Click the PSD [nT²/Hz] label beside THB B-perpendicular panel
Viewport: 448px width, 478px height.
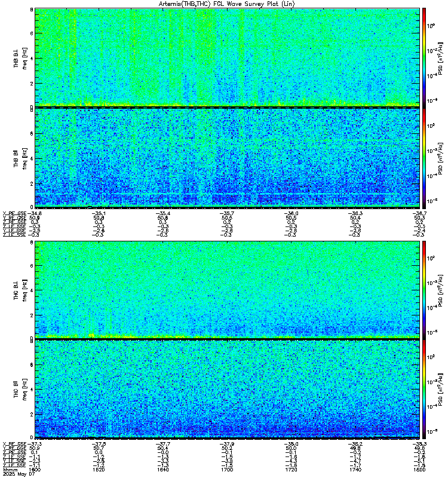(x=440, y=58)
